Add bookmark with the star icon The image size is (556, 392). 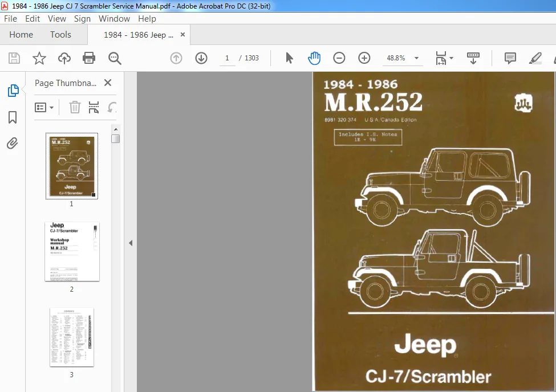point(39,58)
